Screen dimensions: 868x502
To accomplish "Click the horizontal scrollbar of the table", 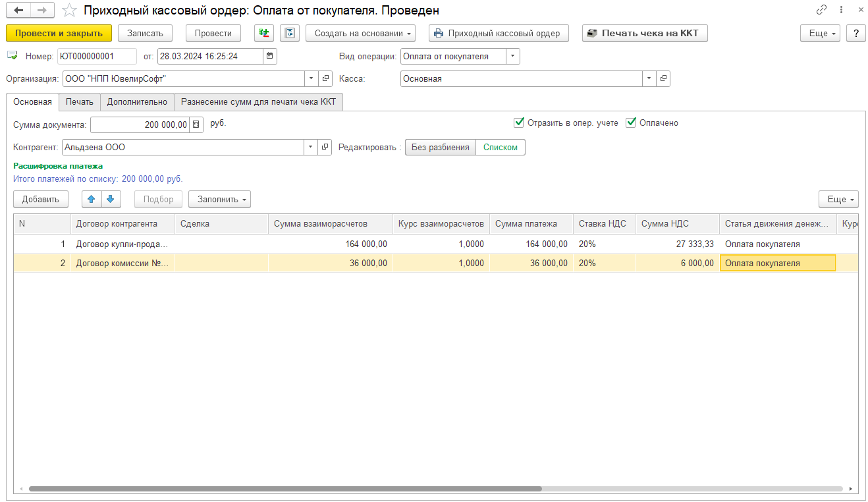I will tap(285, 489).
